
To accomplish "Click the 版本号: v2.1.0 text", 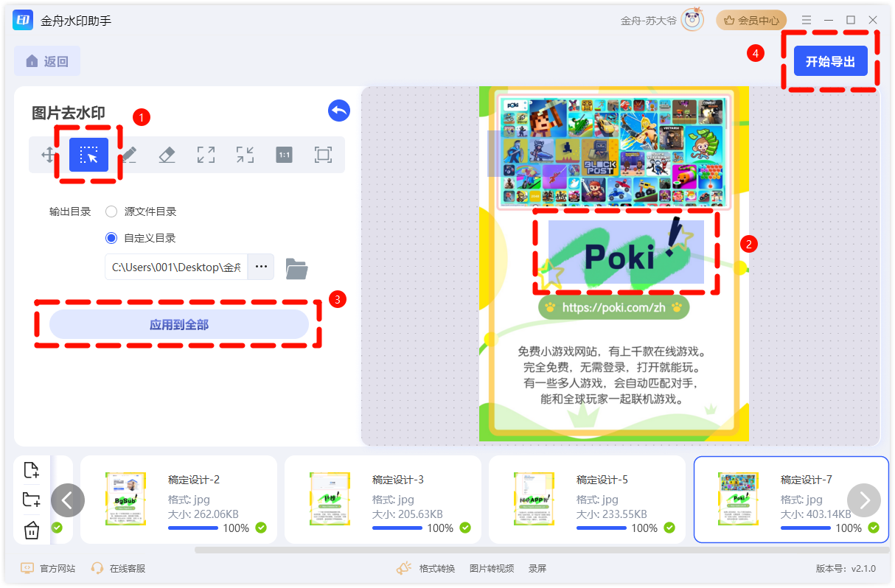I will coord(846,569).
